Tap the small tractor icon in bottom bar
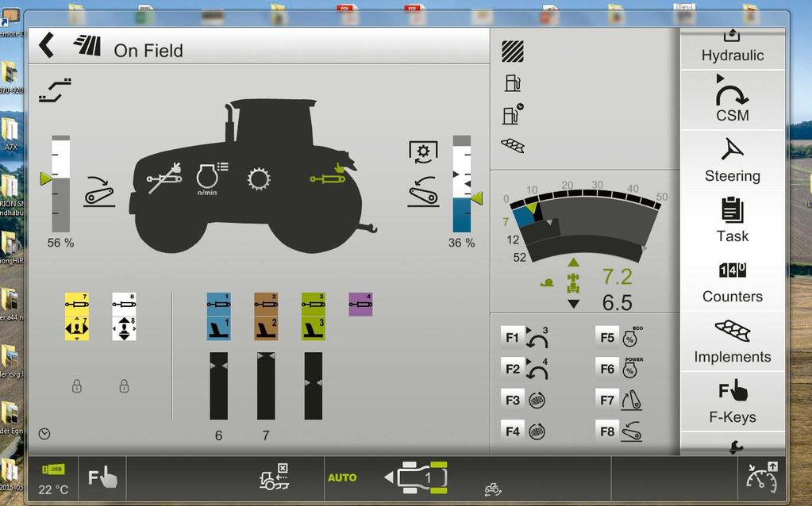The width and height of the screenshot is (812, 506). pos(493,489)
